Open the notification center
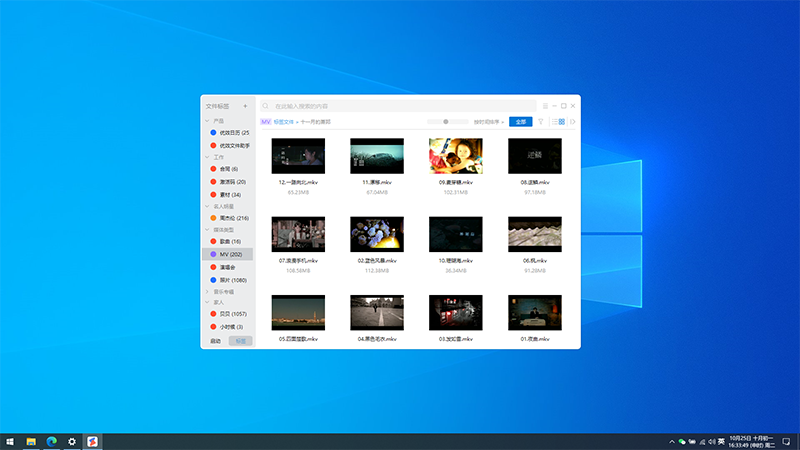This screenshot has width=800, height=450. (786, 442)
